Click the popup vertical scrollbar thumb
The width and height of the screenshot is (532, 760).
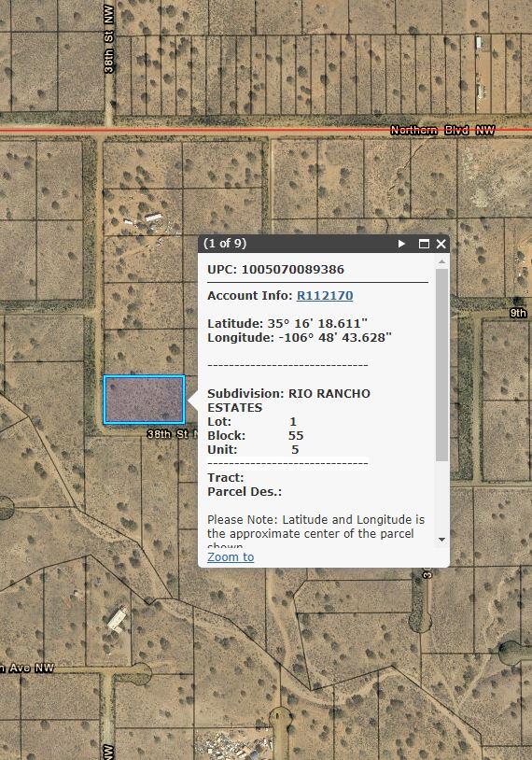(441, 364)
